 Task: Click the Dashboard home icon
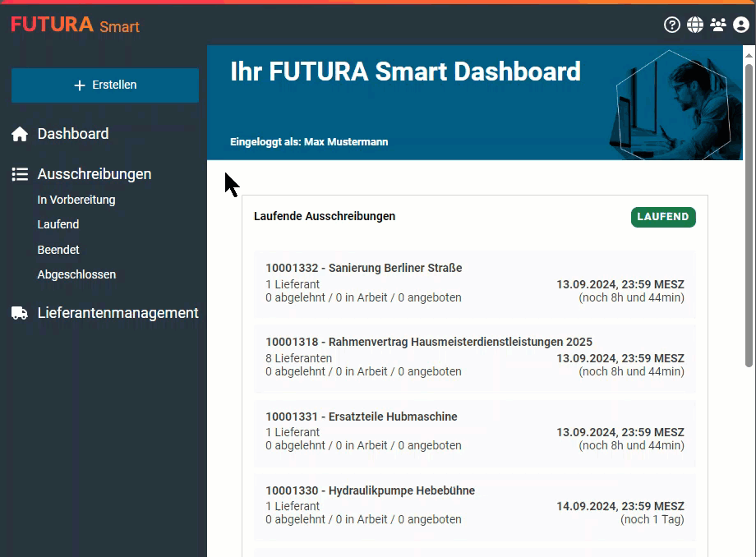pyautogui.click(x=20, y=134)
